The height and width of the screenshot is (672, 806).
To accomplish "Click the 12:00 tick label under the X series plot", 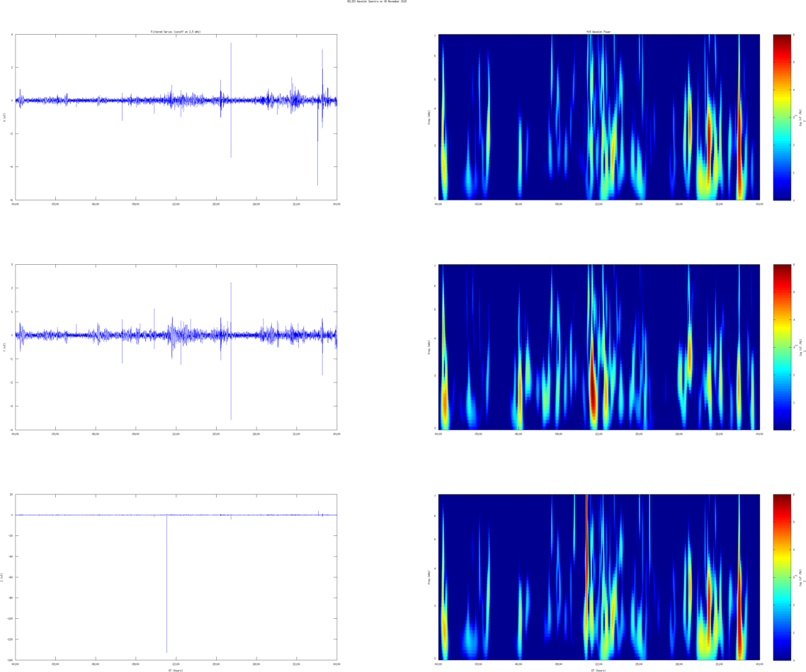I will tap(176, 204).
